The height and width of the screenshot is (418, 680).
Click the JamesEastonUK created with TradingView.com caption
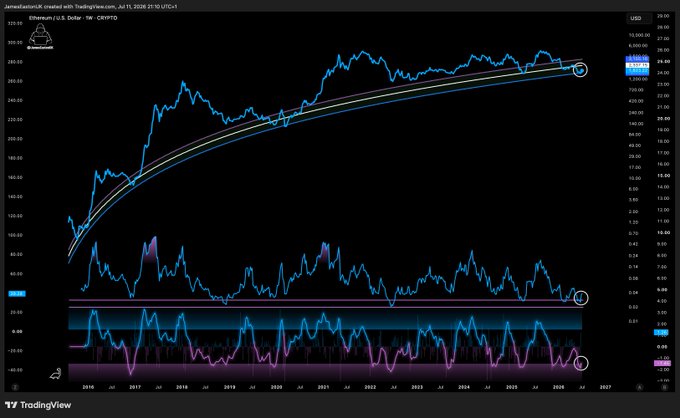(90, 7)
